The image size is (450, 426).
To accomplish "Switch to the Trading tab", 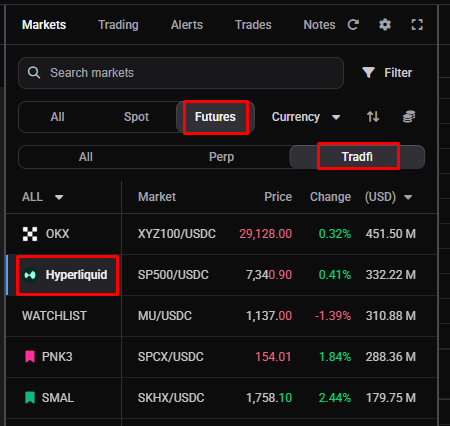I will 118,25.
